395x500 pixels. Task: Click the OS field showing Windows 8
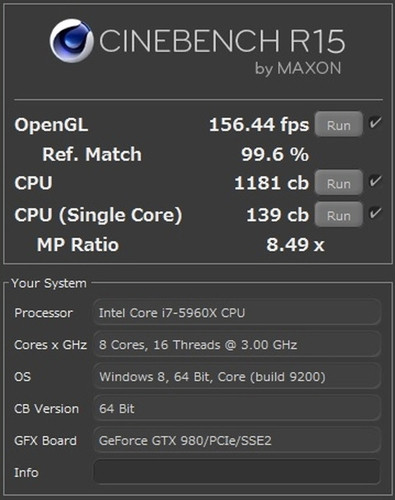[237, 376]
